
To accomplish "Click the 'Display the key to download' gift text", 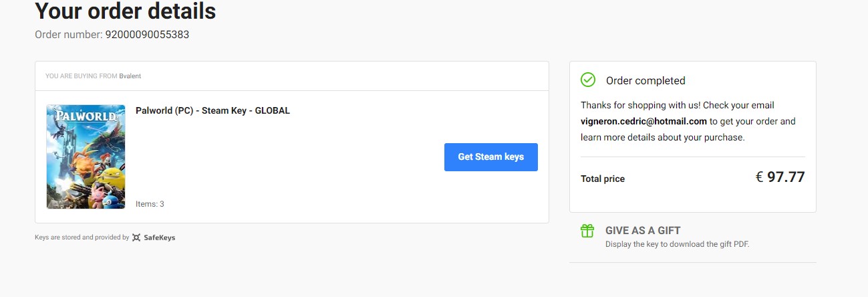I will click(677, 244).
